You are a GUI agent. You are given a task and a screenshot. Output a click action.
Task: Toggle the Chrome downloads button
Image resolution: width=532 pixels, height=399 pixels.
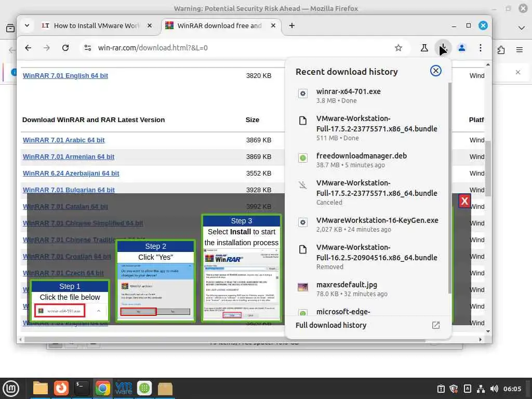[443, 48]
